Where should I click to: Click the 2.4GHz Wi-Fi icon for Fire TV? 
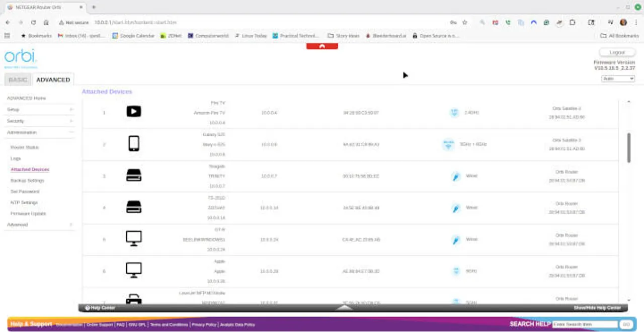[454, 113]
